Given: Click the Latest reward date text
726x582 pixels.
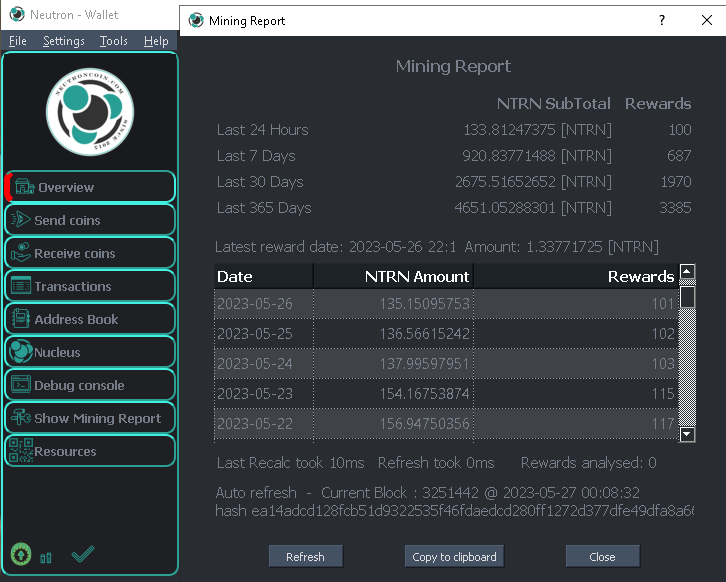Looking at the screenshot, I should [x=336, y=247].
